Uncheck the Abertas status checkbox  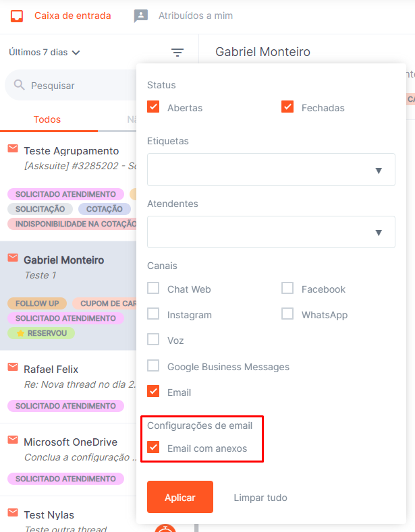click(153, 107)
